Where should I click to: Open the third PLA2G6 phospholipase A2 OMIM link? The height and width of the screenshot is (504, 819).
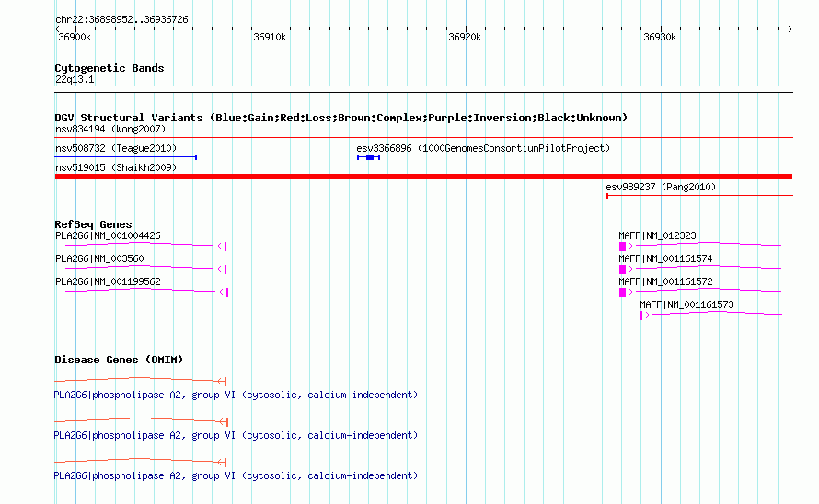[x=236, y=475]
